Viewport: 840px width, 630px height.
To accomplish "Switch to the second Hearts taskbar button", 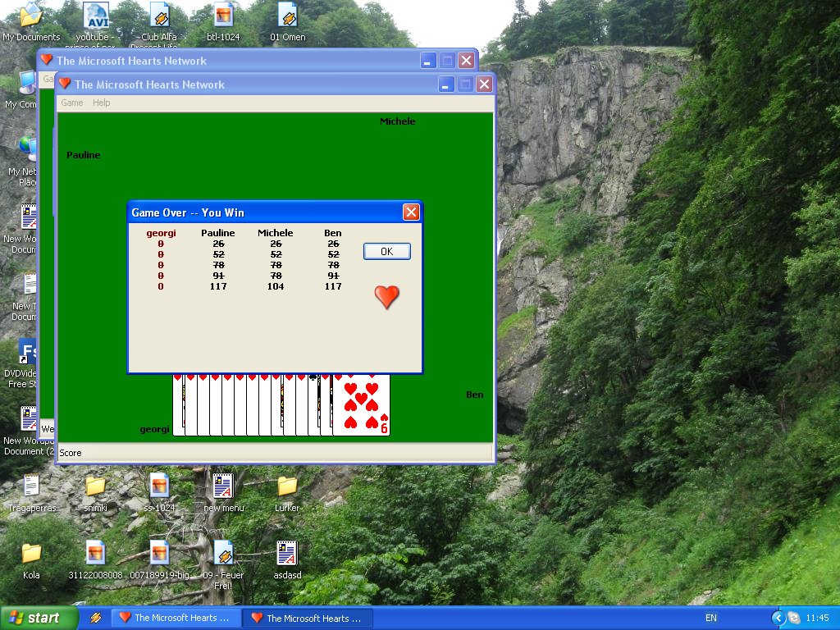I will point(308,618).
